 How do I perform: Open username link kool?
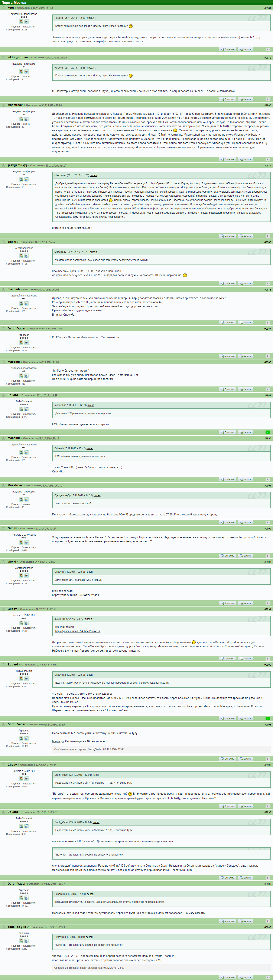pos(11,8)
